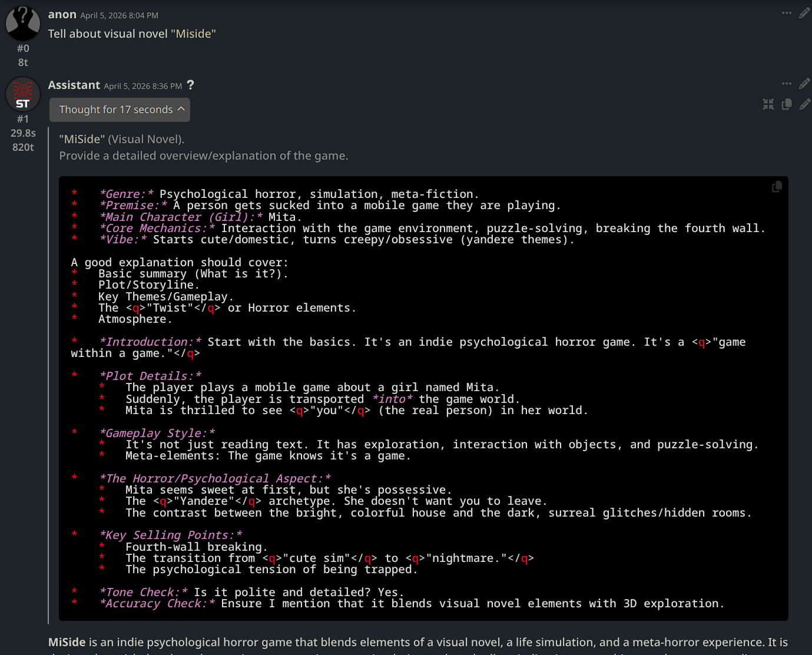Image resolution: width=812 pixels, height=655 pixels.
Task: Collapse the "Thought for 17 seconds" section
Action: pyautogui.click(x=120, y=110)
